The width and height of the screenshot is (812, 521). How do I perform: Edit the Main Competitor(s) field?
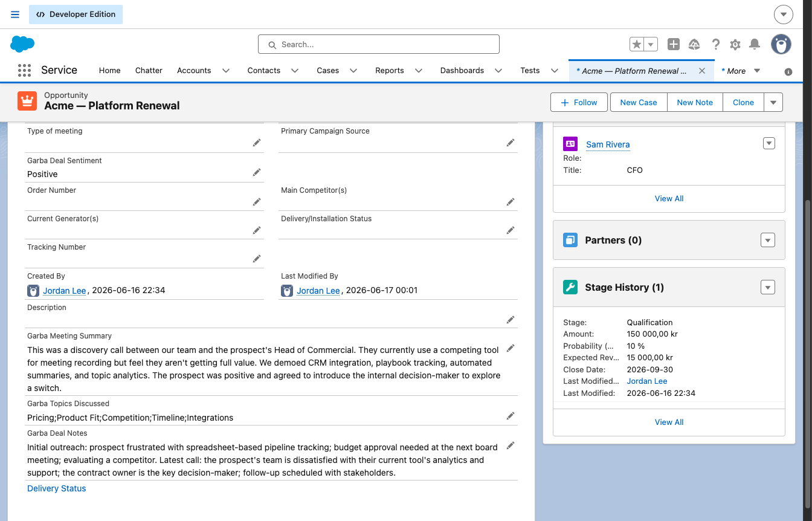coord(511,202)
